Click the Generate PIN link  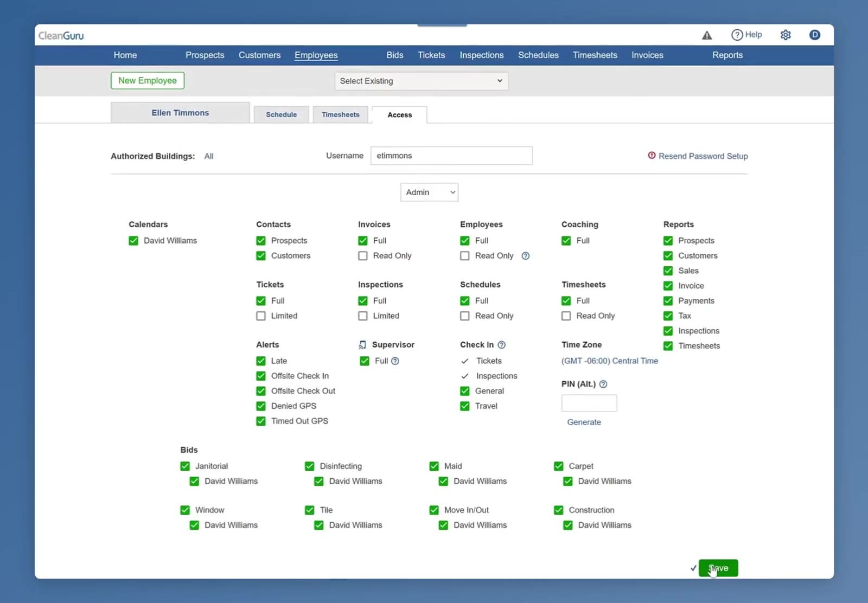(584, 422)
